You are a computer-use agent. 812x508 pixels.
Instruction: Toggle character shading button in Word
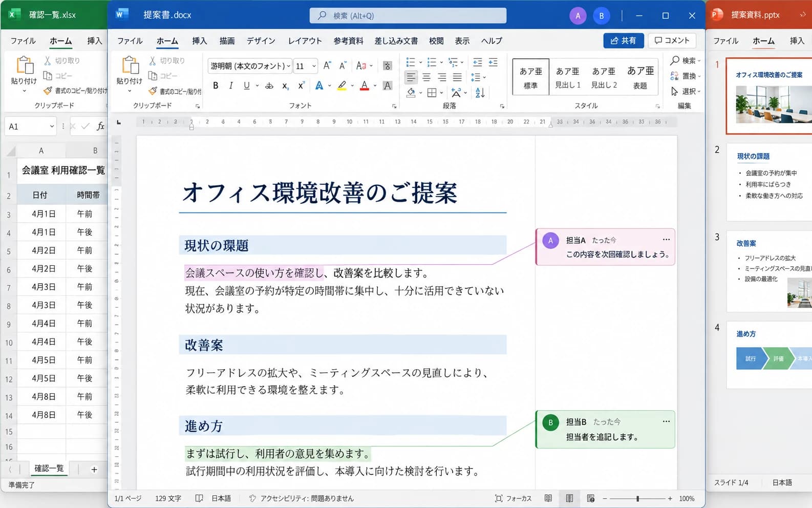[x=388, y=86]
